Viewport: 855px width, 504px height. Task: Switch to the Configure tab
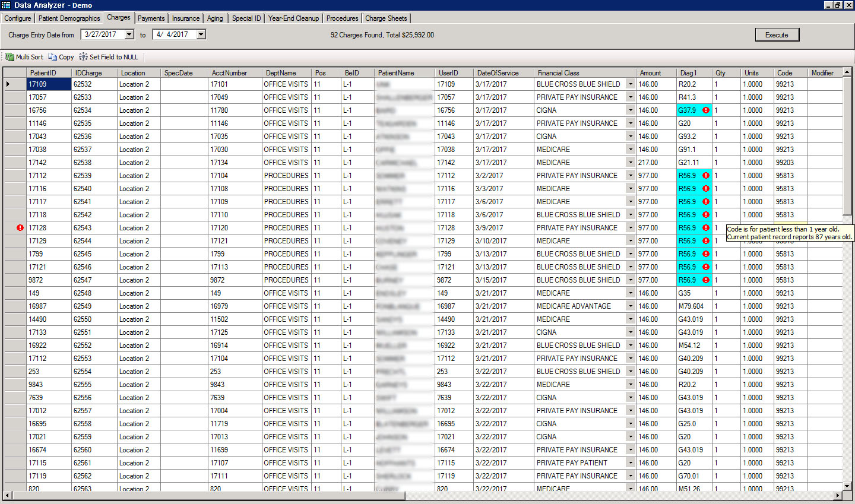click(x=18, y=18)
